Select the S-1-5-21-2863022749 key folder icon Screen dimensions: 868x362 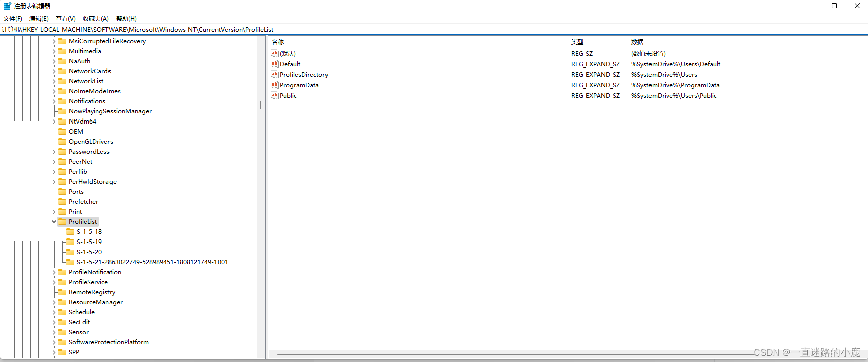pos(70,262)
